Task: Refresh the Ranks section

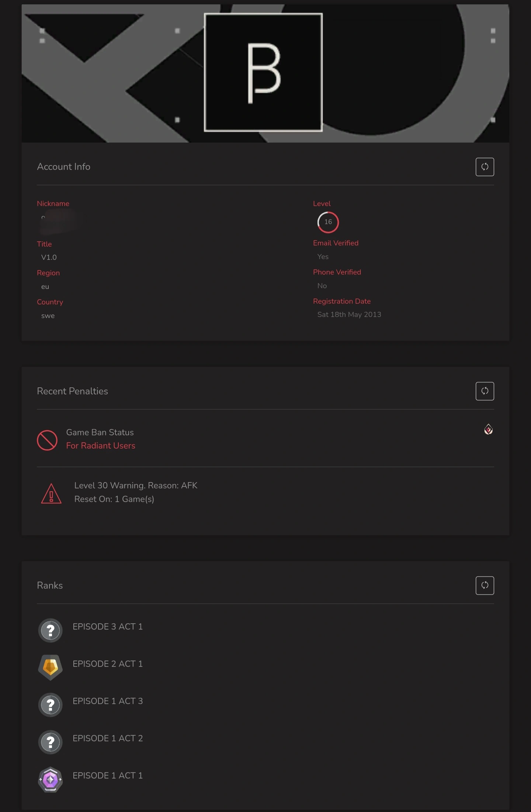Action: pyautogui.click(x=485, y=585)
